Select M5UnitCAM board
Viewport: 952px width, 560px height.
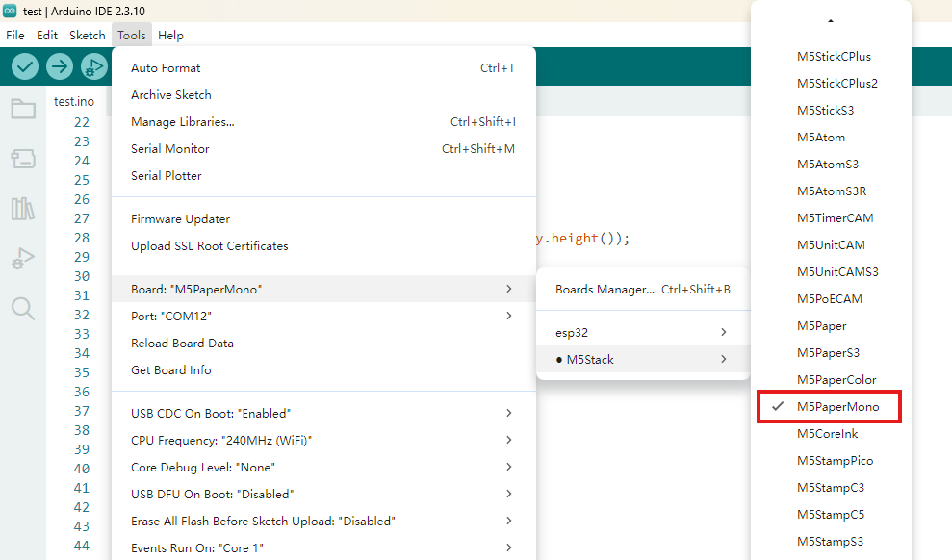point(831,245)
